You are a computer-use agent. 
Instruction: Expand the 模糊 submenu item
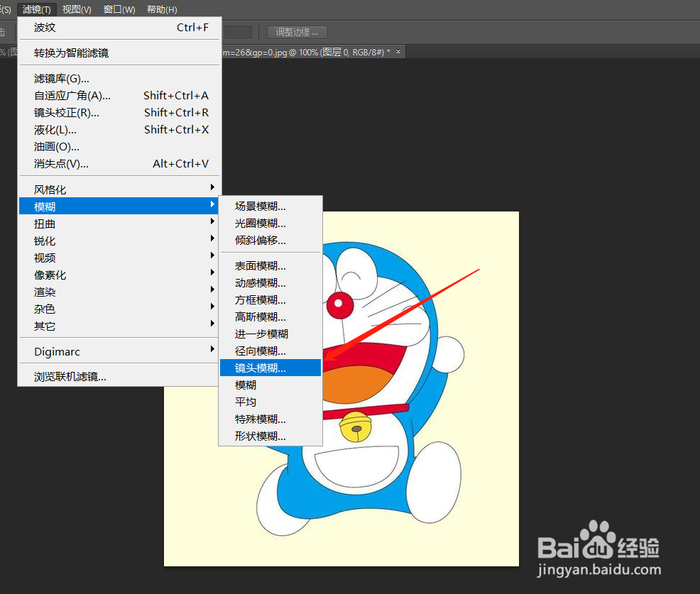(x=119, y=207)
